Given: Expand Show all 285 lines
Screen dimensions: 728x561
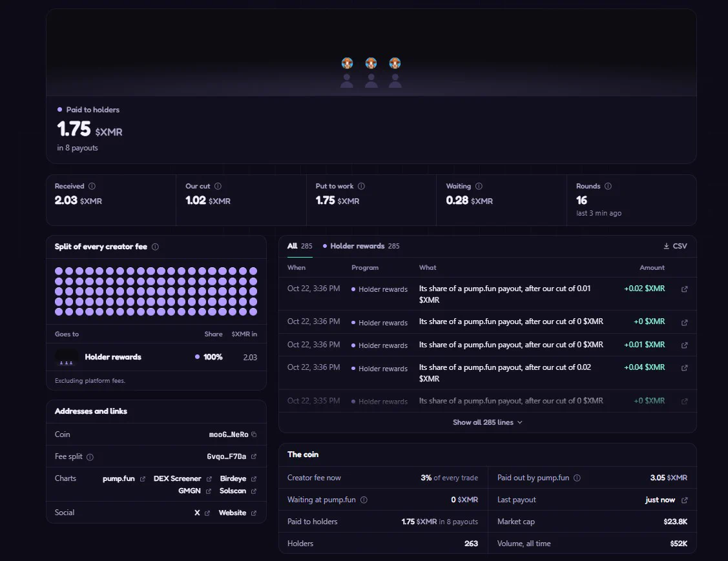Looking at the screenshot, I should pos(488,422).
